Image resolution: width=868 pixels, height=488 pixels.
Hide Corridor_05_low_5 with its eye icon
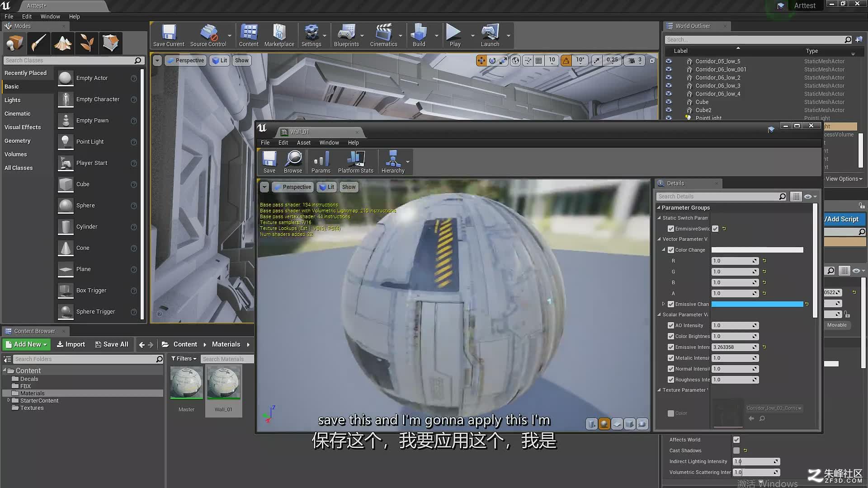[x=669, y=61]
